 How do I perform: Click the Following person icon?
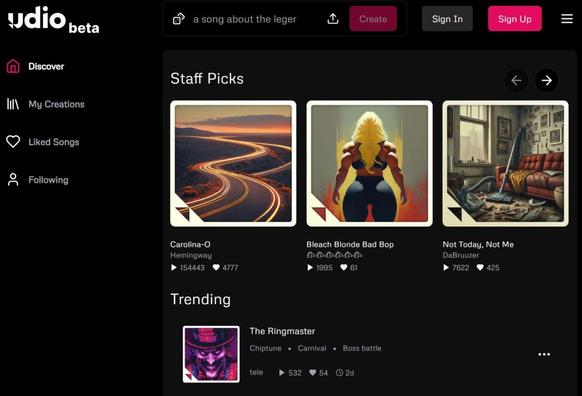point(13,180)
